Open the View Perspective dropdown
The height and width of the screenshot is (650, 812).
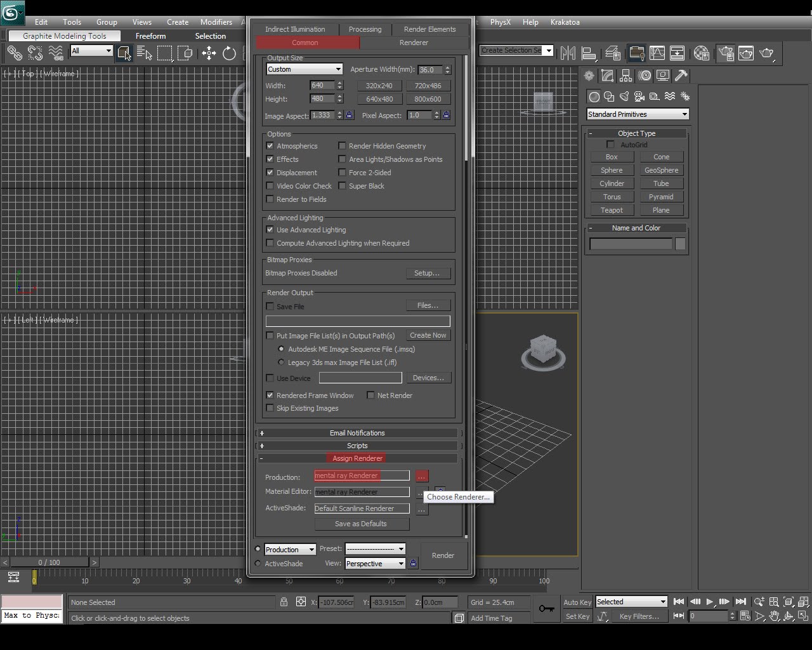click(x=375, y=564)
